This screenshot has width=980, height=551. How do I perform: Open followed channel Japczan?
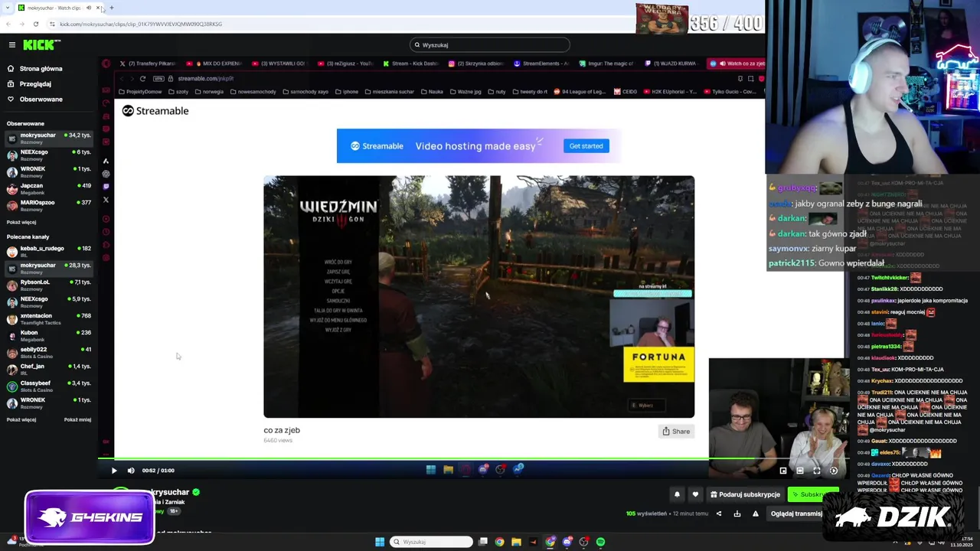point(47,188)
